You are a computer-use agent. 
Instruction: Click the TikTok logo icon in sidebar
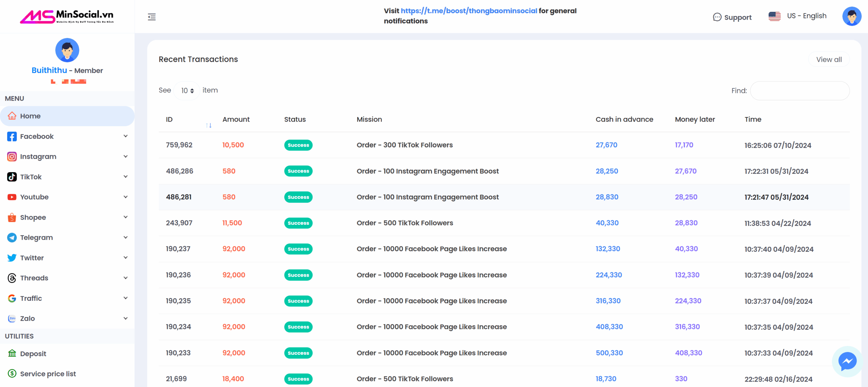pos(12,177)
